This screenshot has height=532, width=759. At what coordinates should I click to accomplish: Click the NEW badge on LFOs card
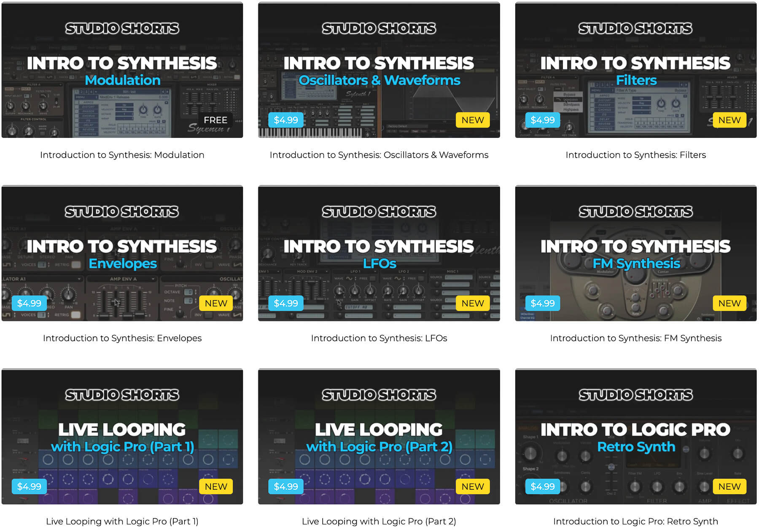pyautogui.click(x=473, y=303)
